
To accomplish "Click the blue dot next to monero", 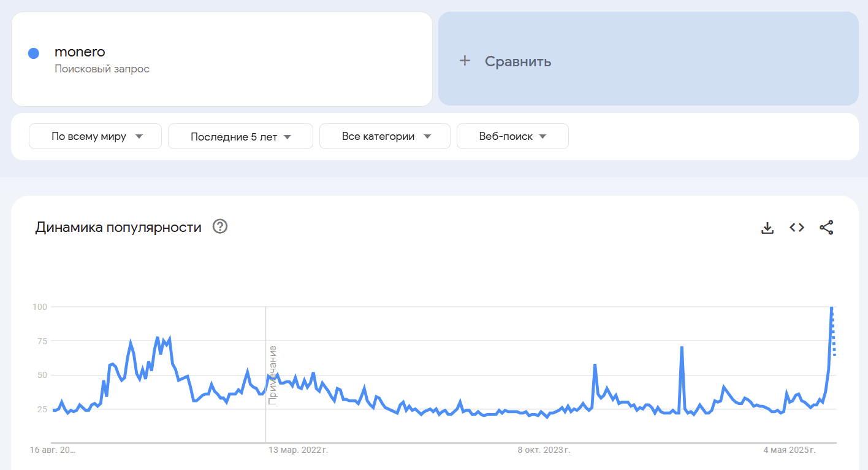I will [x=34, y=53].
